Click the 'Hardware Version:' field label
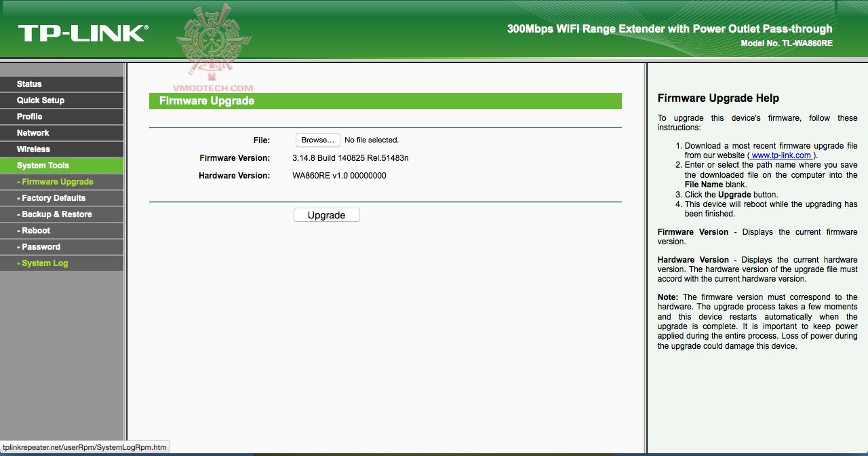 [234, 176]
